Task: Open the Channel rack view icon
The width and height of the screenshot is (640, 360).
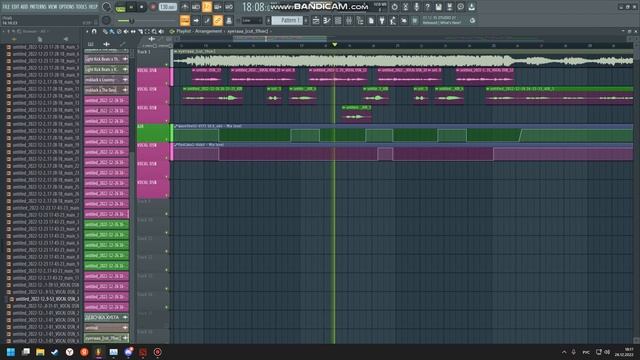Action: [x=338, y=20]
